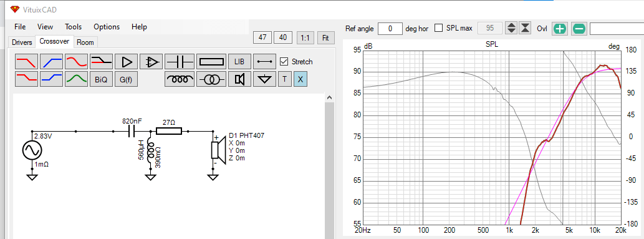
Task: Add a capacitor component
Action: tap(179, 62)
